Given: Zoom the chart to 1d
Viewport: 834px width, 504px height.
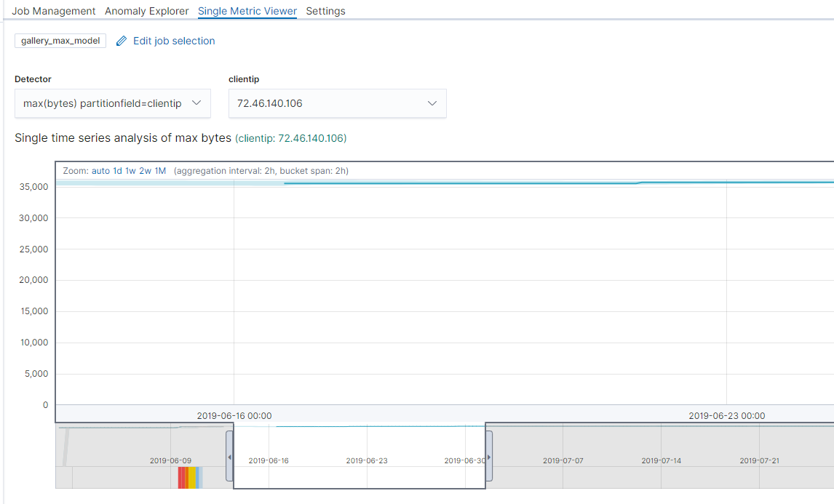Looking at the screenshot, I should [116, 170].
